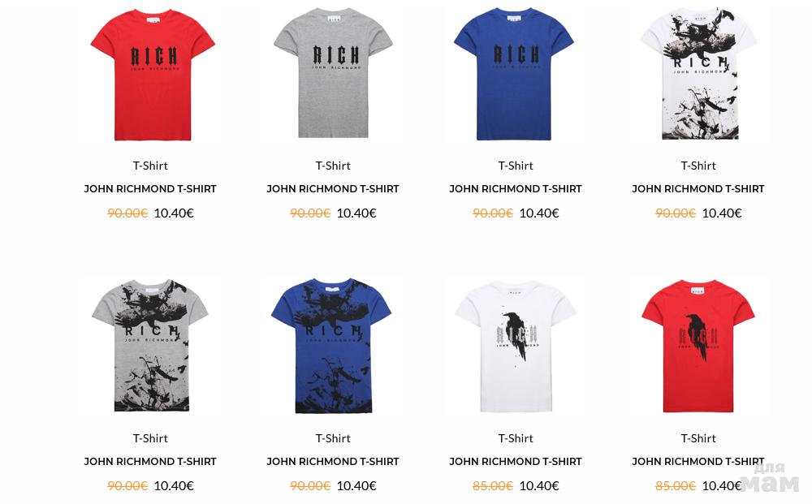Open the blue crow splatter t-shirt image

332,346
